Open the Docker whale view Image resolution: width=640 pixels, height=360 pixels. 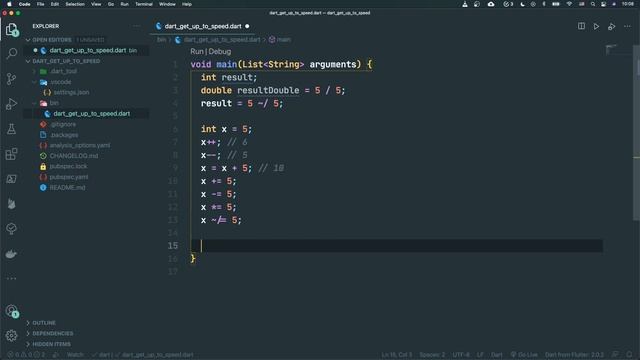coord(11,254)
